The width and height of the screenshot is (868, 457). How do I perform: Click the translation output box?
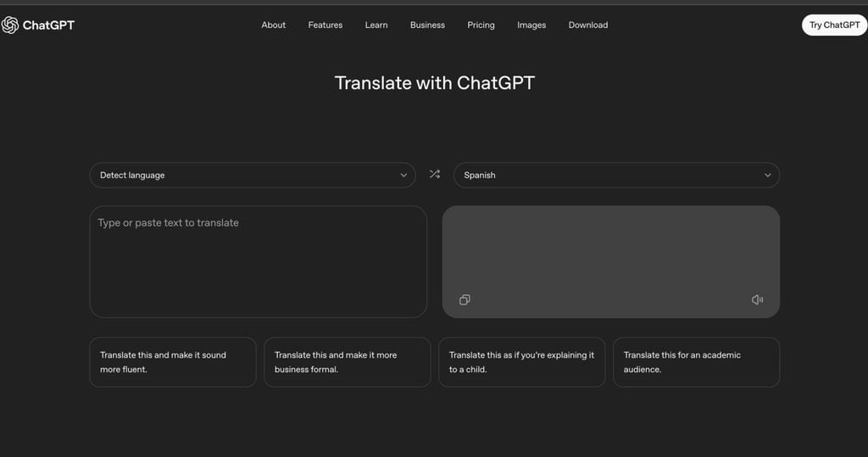click(x=611, y=261)
